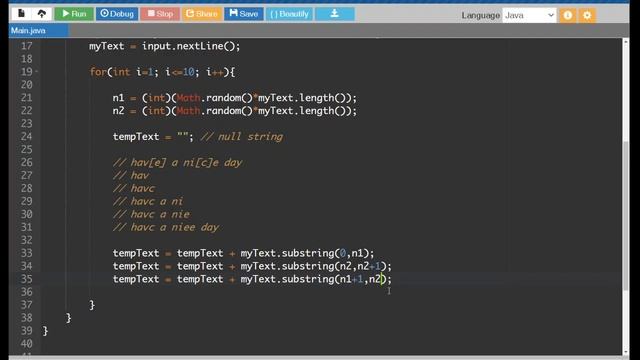
Task: Click the editor scrollbar up arrow
Action: [x=626, y=41]
